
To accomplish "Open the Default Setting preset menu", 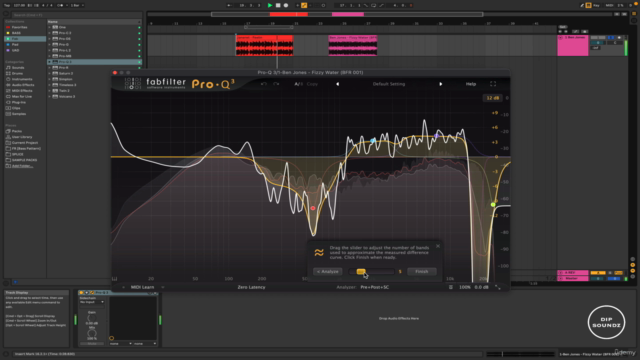I will pyautogui.click(x=389, y=84).
